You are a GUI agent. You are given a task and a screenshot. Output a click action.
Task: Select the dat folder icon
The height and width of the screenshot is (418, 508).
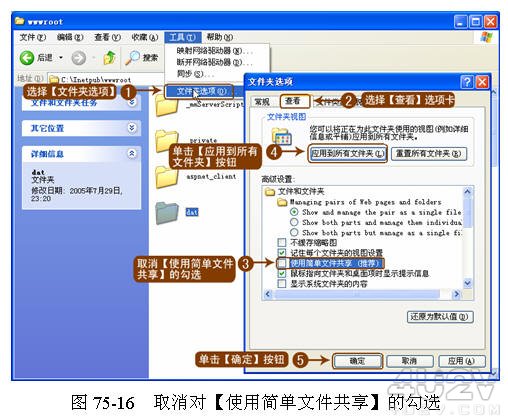pos(167,213)
